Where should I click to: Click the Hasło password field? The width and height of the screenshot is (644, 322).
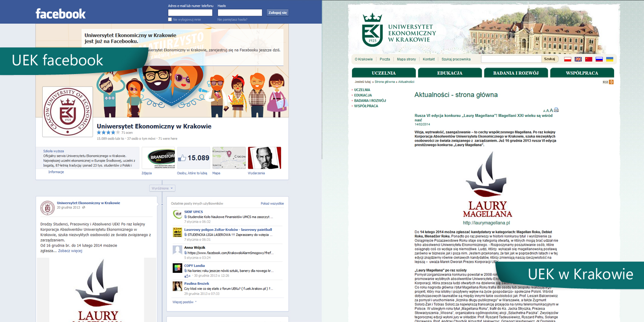coord(240,13)
